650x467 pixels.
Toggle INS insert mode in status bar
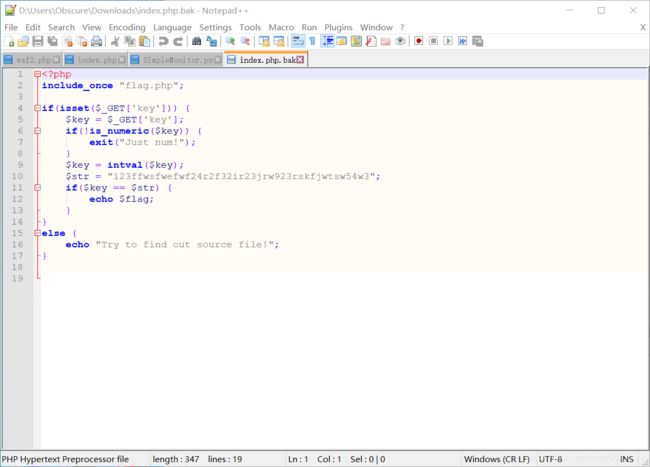click(x=626, y=459)
